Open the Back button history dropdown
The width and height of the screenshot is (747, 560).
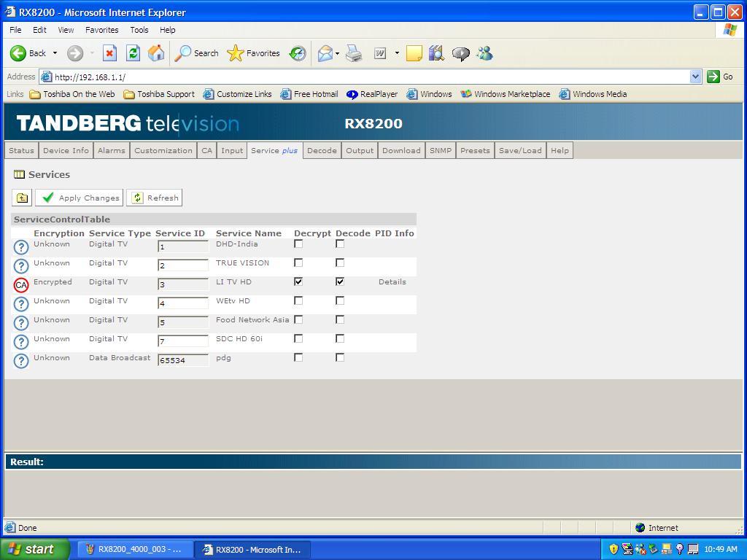[55, 53]
